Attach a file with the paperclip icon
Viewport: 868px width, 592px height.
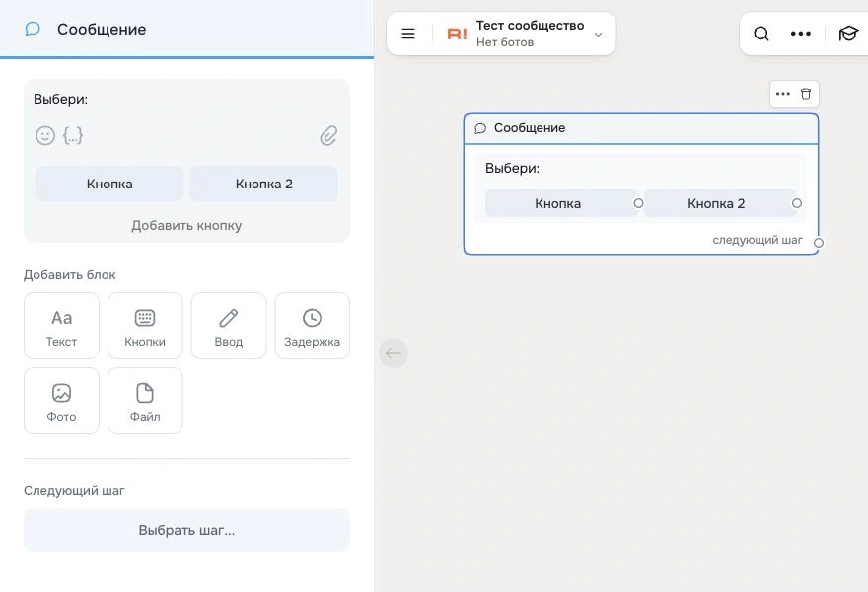coord(328,136)
